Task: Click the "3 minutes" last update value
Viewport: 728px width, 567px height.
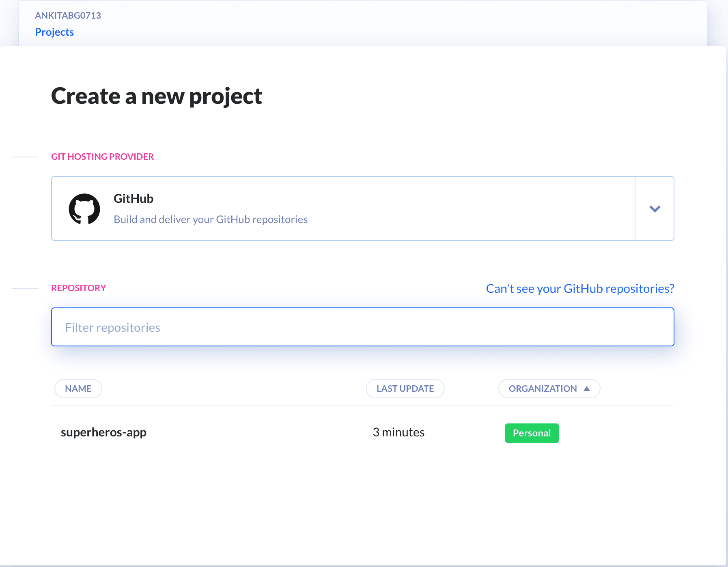Action: [399, 432]
